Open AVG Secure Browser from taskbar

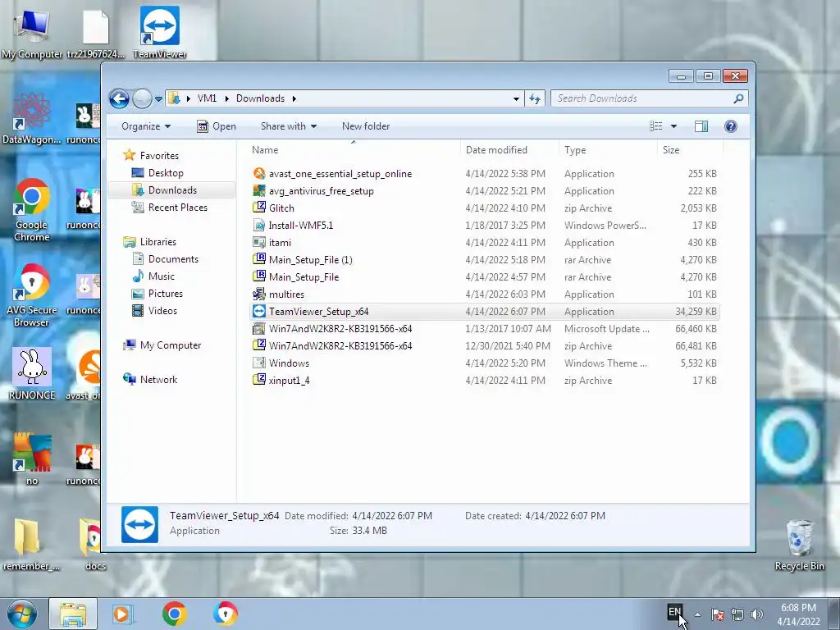225,614
